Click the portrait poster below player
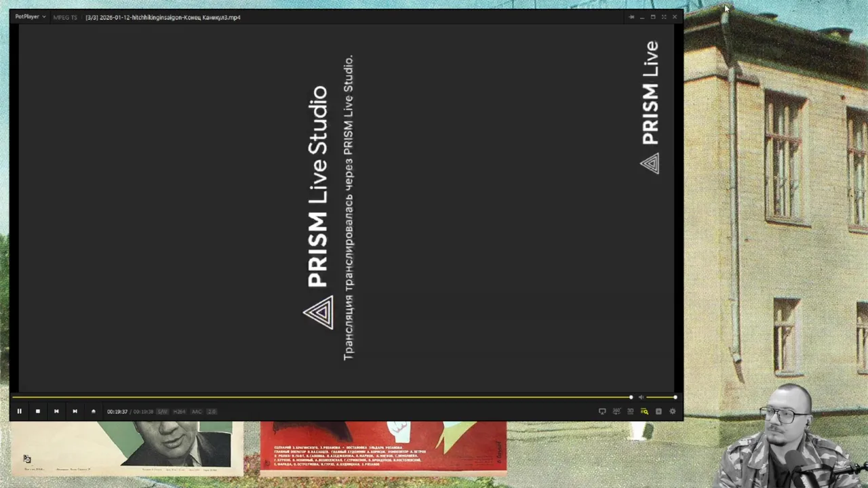The height and width of the screenshot is (488, 868). [x=127, y=447]
